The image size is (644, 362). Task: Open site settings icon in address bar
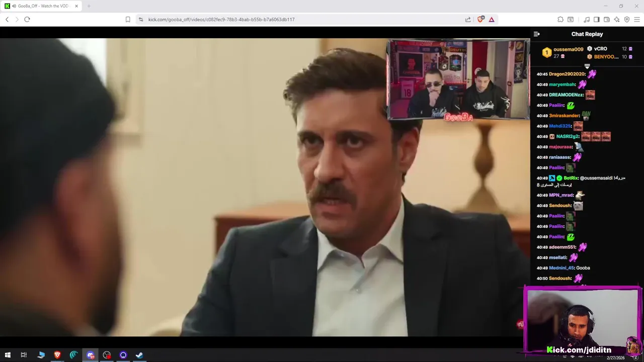(141, 19)
